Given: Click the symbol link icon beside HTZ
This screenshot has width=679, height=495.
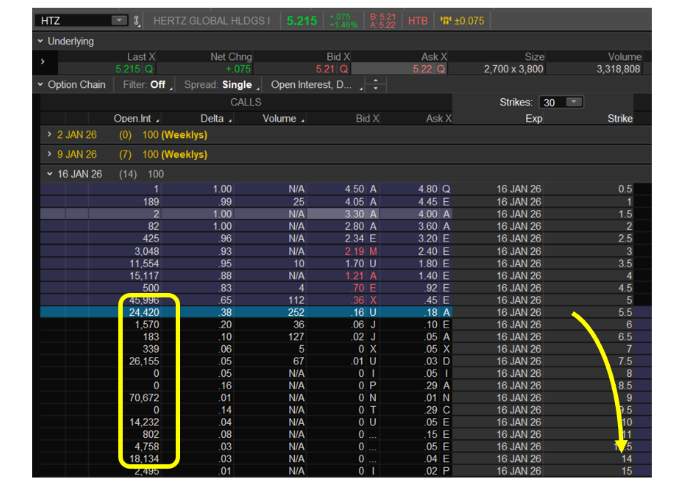Looking at the screenshot, I should [136, 21].
